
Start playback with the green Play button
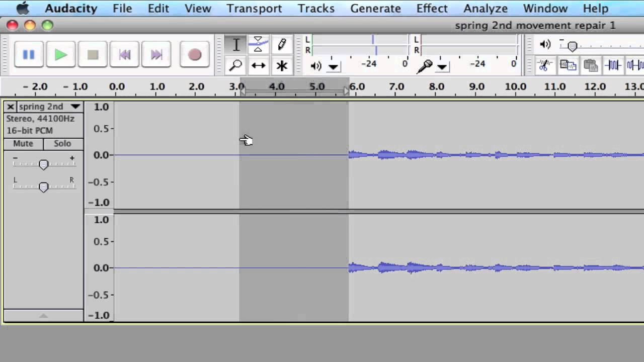60,54
